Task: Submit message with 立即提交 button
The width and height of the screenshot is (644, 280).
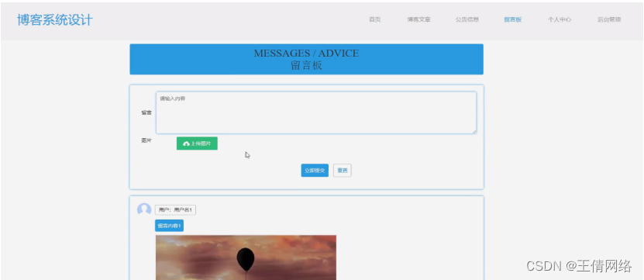Action: (315, 170)
